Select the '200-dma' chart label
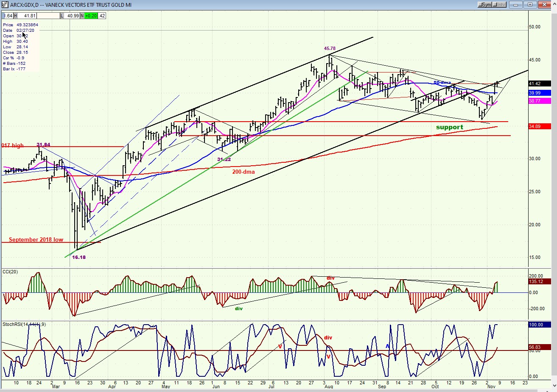 coord(244,172)
